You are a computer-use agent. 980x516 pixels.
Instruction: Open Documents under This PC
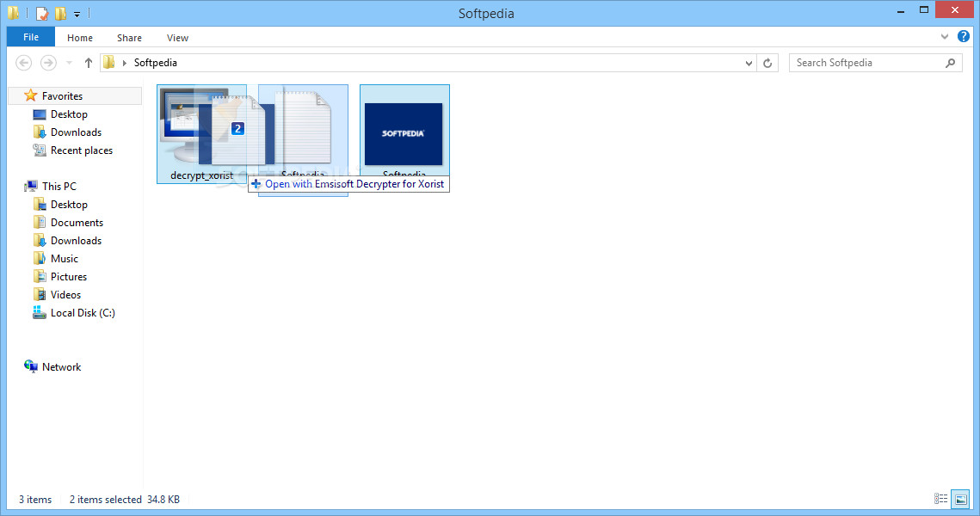pyautogui.click(x=77, y=223)
